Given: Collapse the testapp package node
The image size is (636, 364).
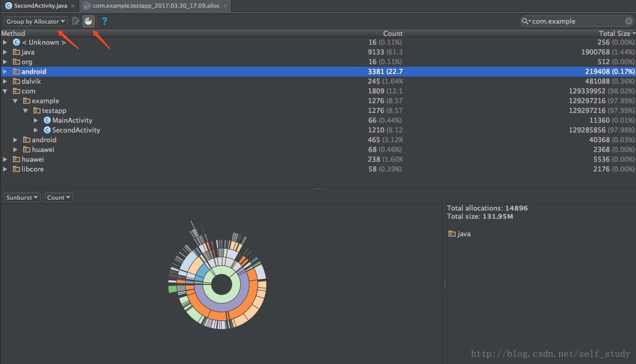Looking at the screenshot, I should tap(26, 110).
